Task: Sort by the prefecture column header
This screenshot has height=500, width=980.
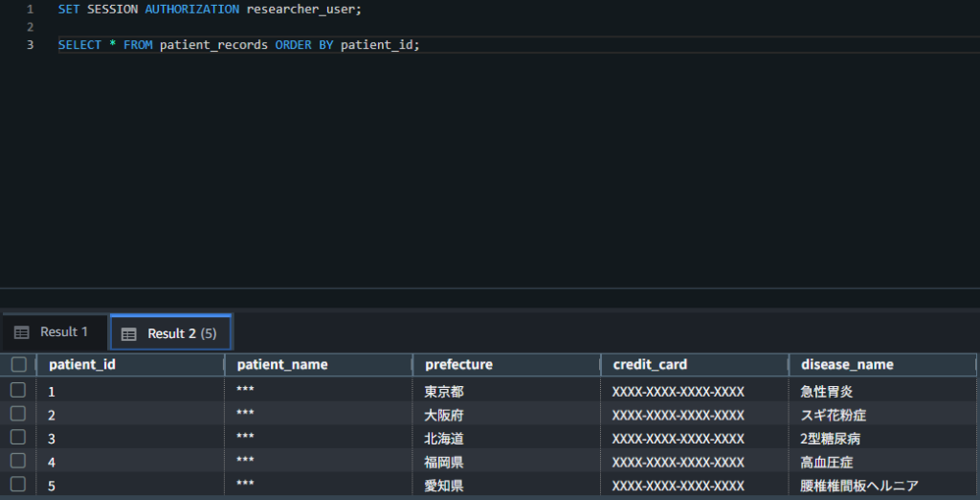Action: point(507,364)
